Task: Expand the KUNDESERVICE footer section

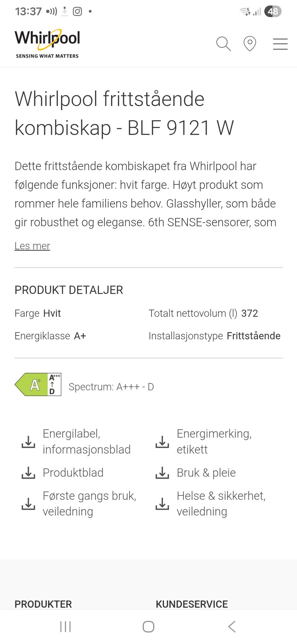Action: click(192, 604)
